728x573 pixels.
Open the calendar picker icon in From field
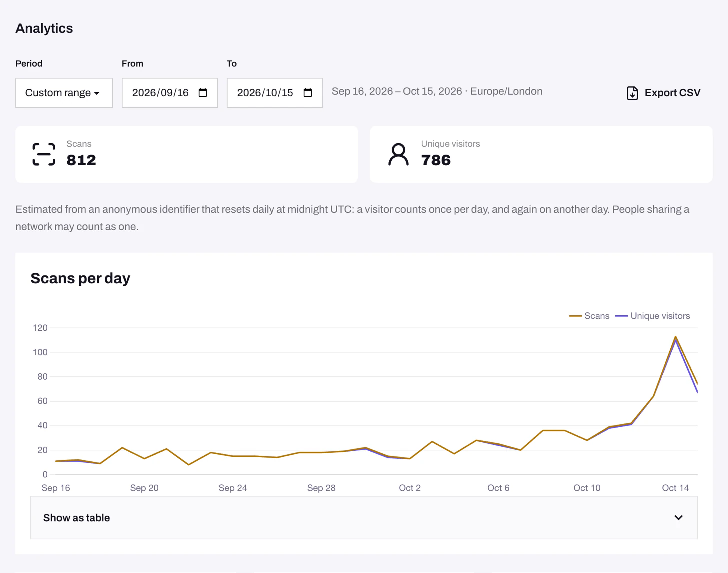click(x=203, y=93)
